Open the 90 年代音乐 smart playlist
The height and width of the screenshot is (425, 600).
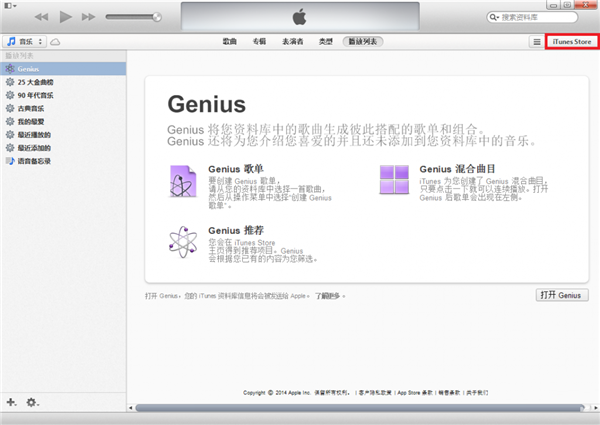(36, 94)
